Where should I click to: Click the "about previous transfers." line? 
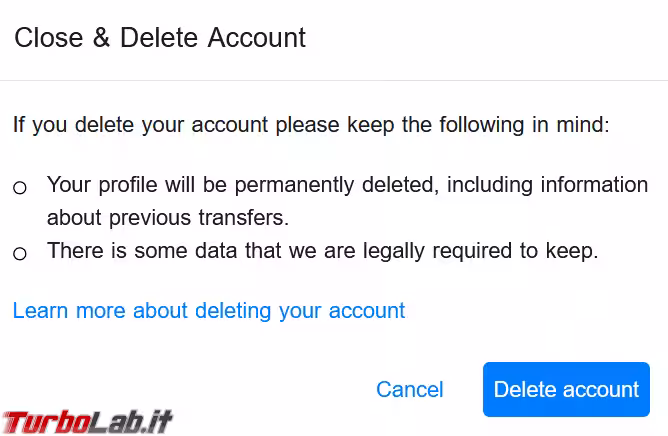pyautogui.click(x=167, y=217)
